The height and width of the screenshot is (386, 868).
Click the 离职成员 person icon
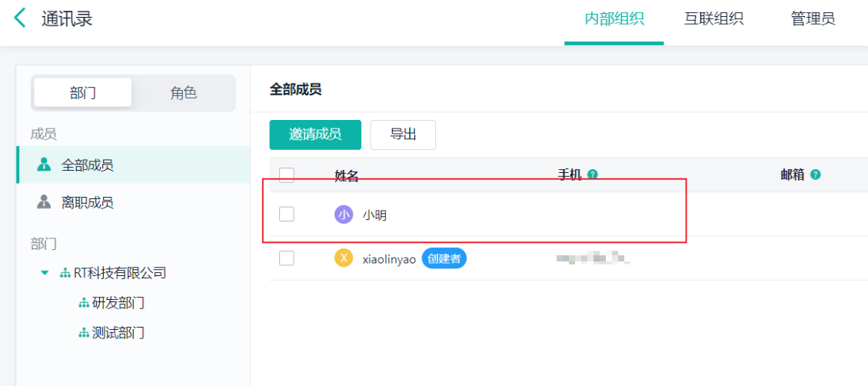pos(44,202)
